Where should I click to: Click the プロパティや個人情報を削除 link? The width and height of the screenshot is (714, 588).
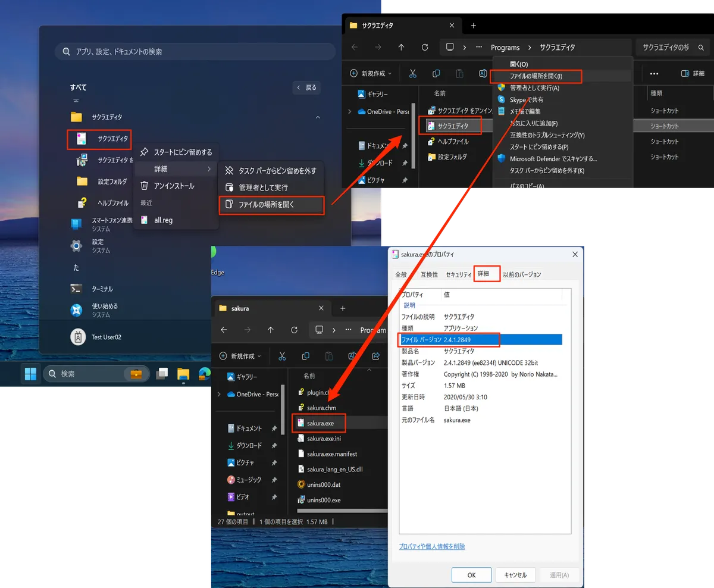[432, 546]
